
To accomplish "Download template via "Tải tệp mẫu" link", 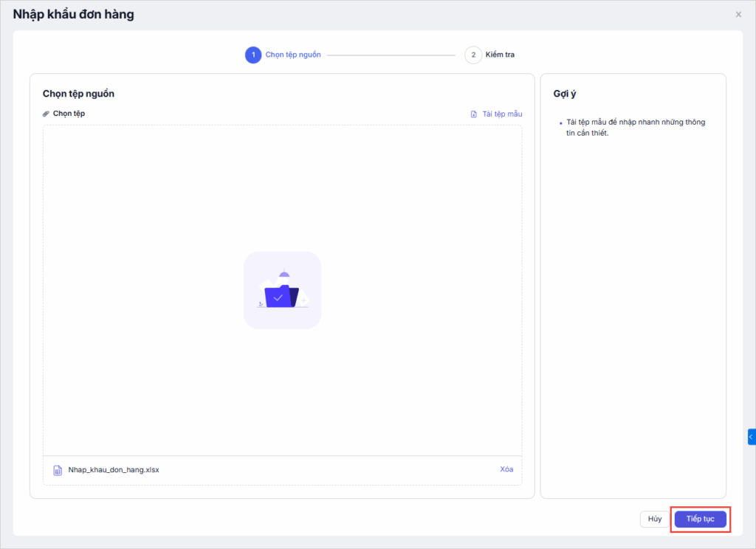I will [502, 114].
